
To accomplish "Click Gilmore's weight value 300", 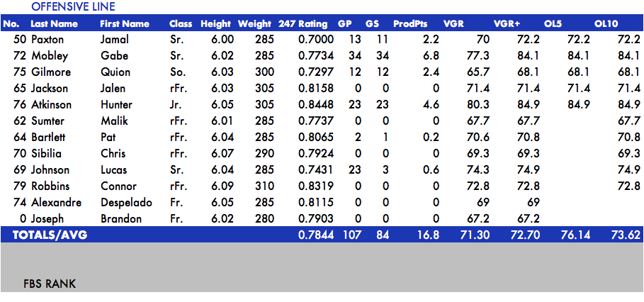I will (264, 72).
